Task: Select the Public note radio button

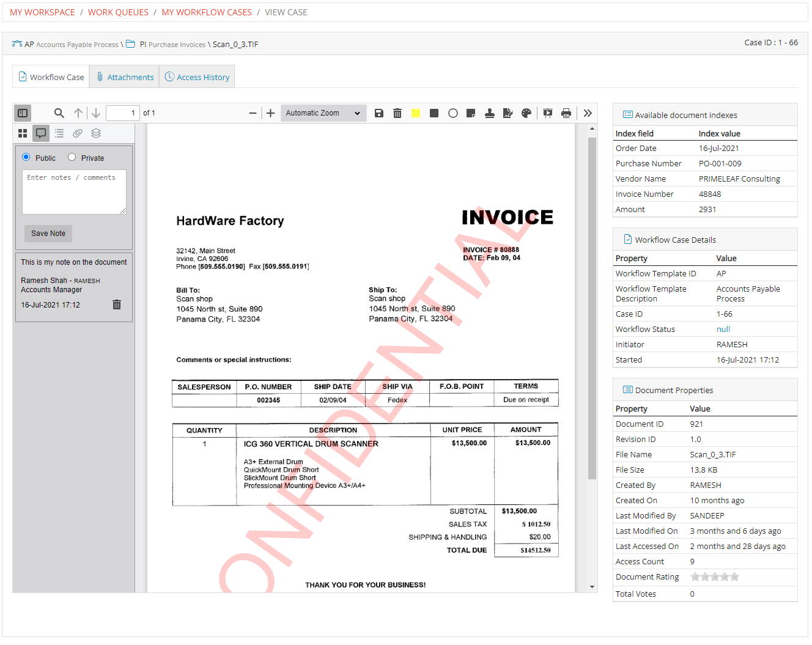Action: (25, 157)
